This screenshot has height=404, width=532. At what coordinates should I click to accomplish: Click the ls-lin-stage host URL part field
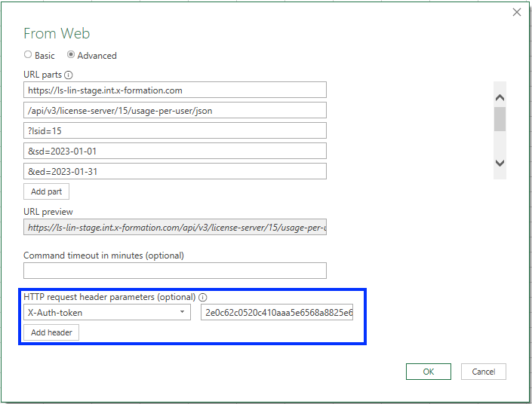point(175,90)
